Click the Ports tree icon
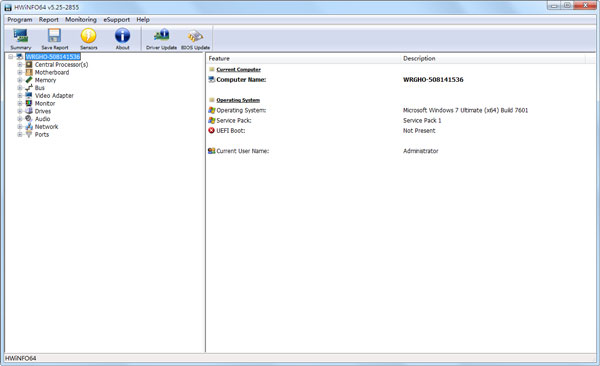600x366 pixels. click(29, 134)
